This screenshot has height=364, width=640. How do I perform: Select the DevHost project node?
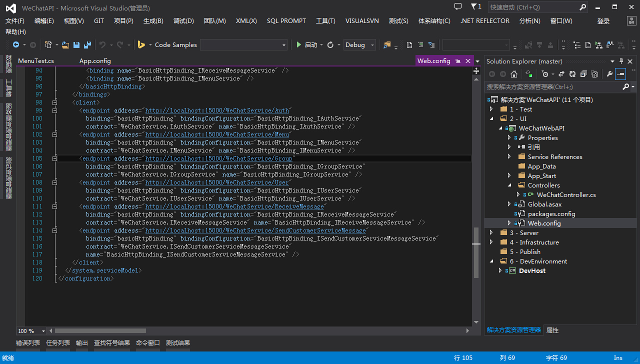click(532, 271)
